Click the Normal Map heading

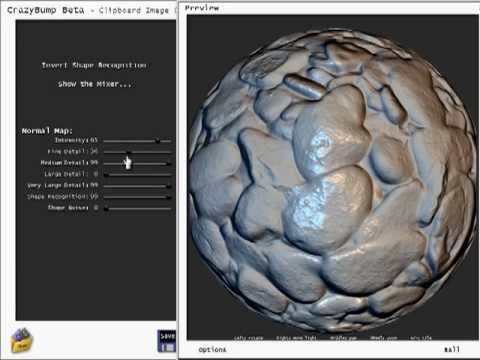pos(47,131)
